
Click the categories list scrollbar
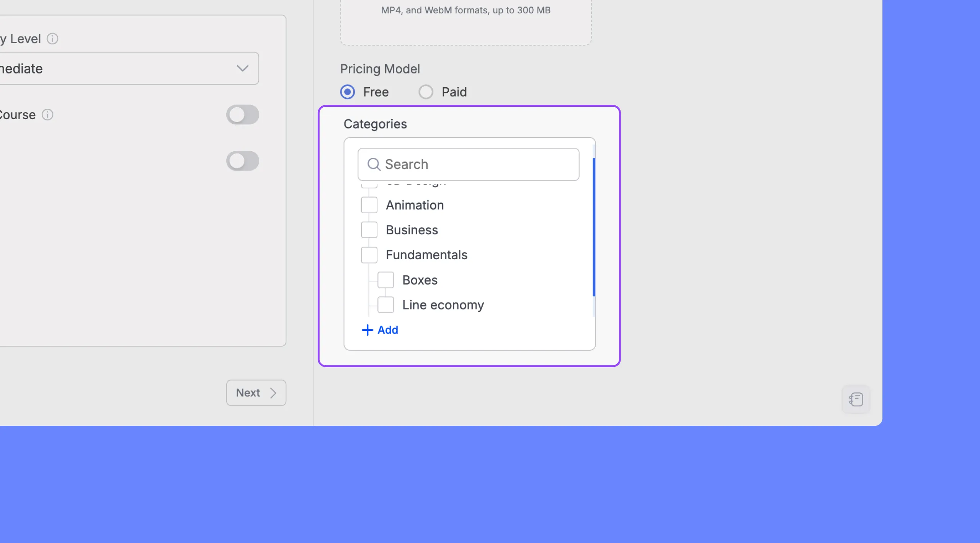pos(594,227)
